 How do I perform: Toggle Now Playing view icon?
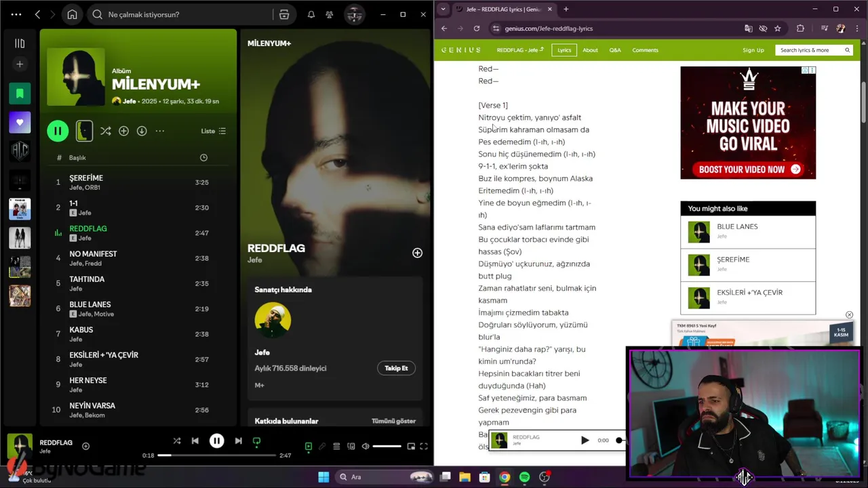click(x=309, y=446)
